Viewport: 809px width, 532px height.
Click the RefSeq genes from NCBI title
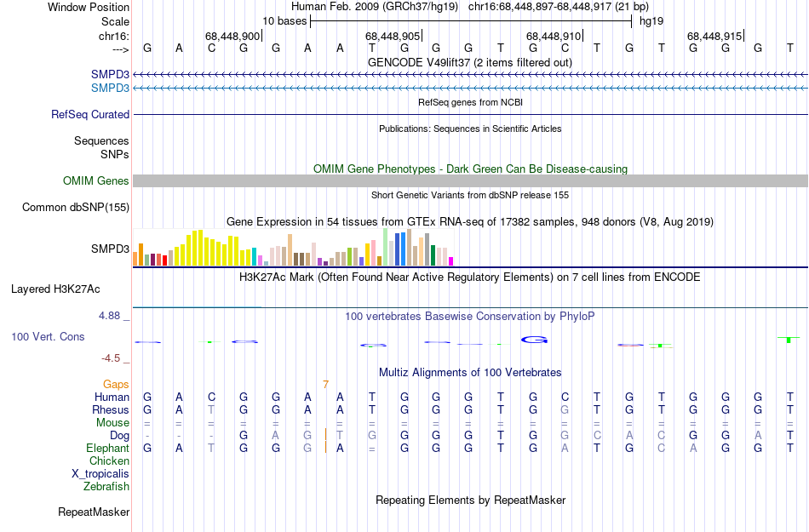[x=470, y=102]
